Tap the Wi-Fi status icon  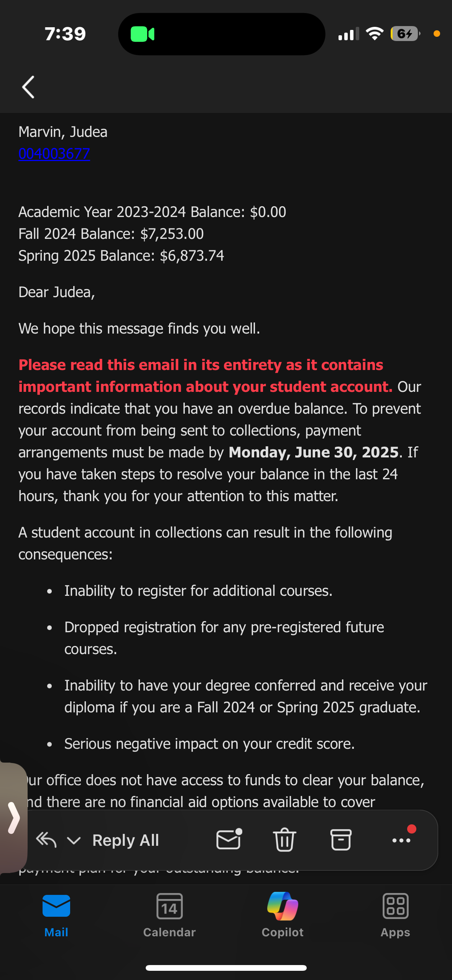click(x=375, y=34)
